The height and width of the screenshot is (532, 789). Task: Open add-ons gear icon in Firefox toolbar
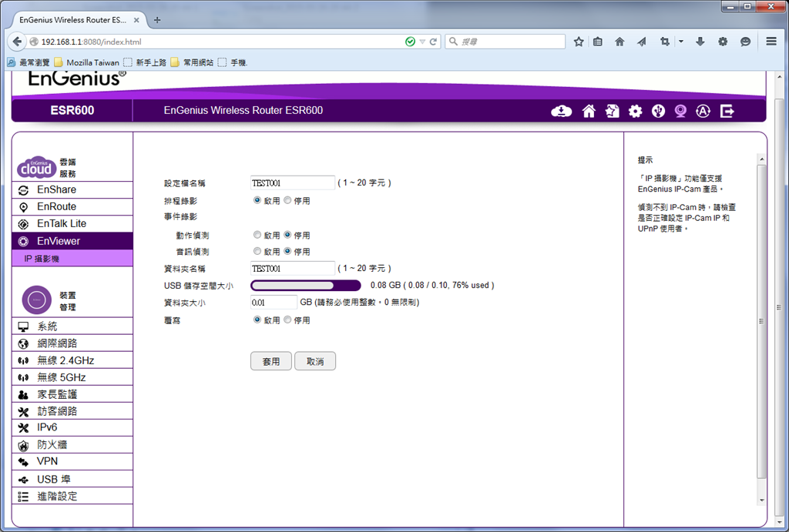pos(723,42)
